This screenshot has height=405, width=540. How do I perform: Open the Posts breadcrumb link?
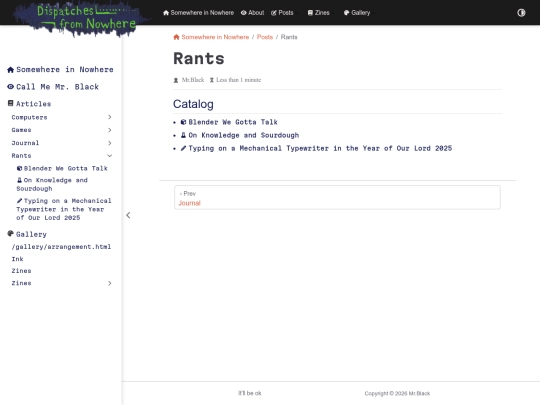pos(265,37)
